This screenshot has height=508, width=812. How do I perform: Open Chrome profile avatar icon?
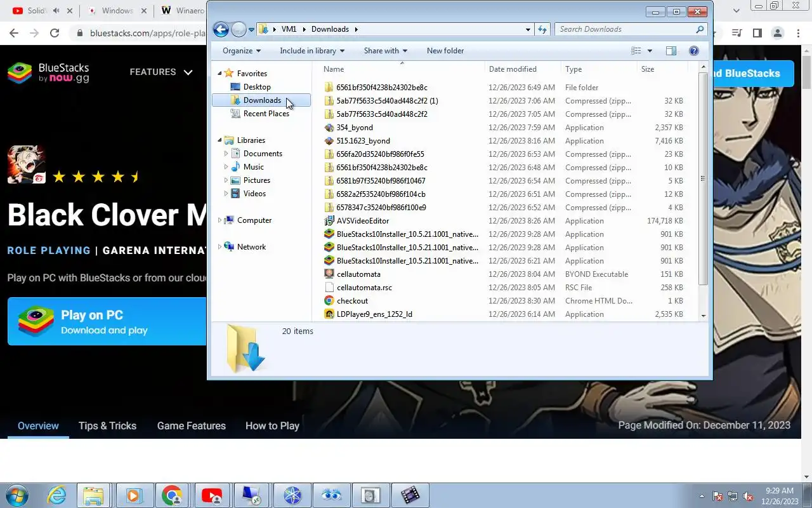tap(778, 33)
